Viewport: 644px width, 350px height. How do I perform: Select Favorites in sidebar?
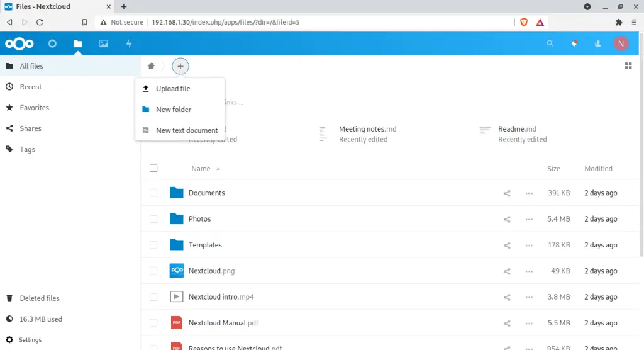(70, 108)
